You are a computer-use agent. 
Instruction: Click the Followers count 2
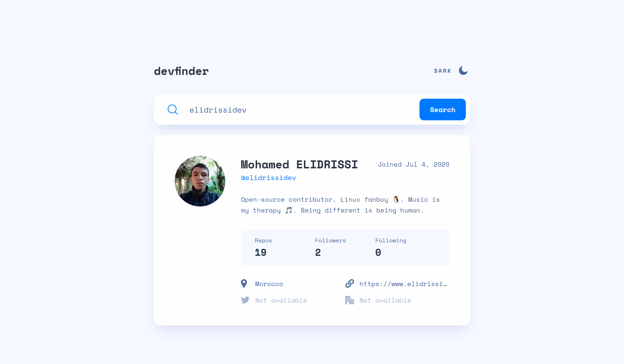pos(318,253)
